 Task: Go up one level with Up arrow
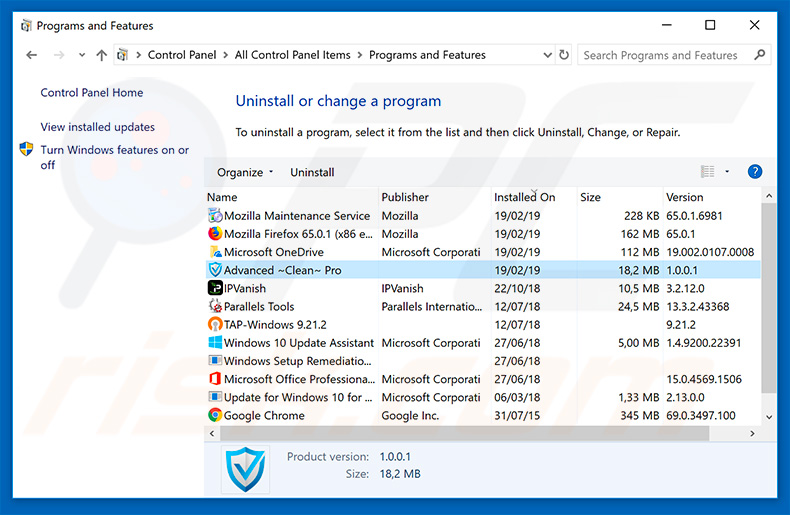101,55
